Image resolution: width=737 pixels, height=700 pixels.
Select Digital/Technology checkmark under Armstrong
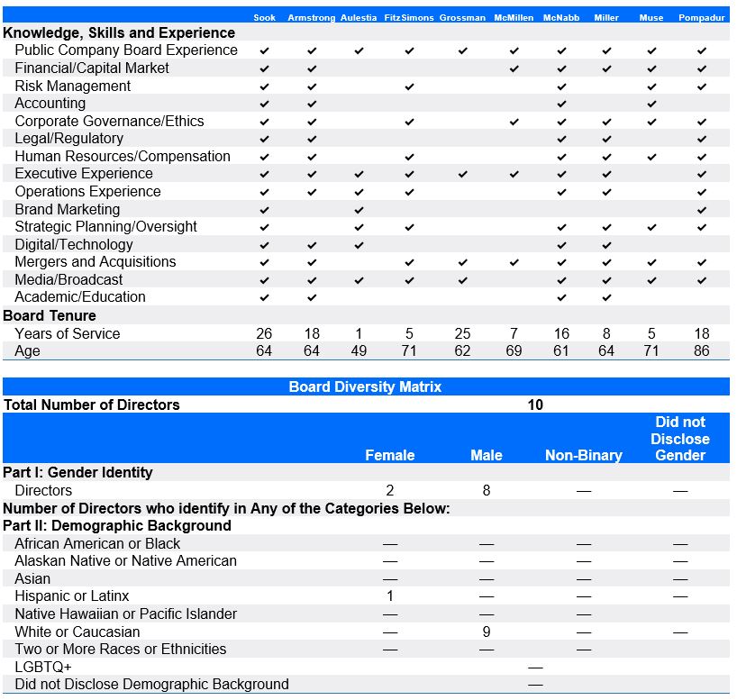click(x=312, y=245)
